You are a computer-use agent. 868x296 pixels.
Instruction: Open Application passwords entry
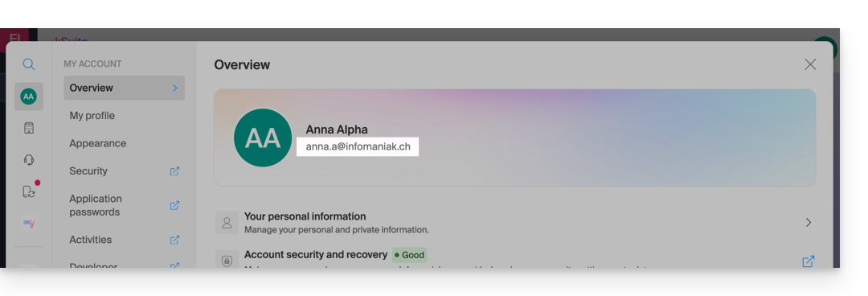(x=95, y=206)
